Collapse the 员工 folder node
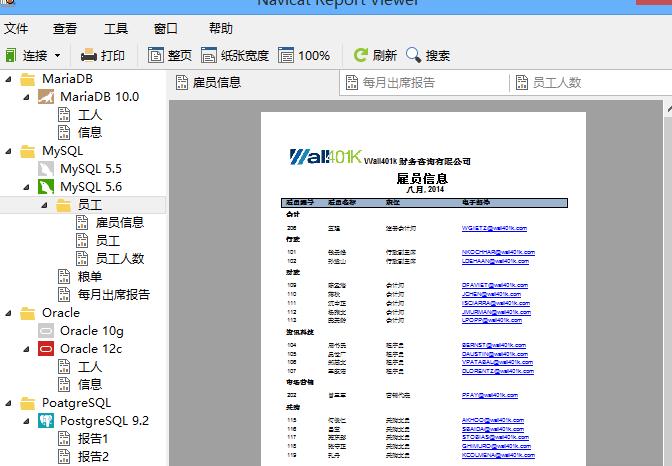Image resolution: width=672 pixels, height=466 pixels. [44, 205]
